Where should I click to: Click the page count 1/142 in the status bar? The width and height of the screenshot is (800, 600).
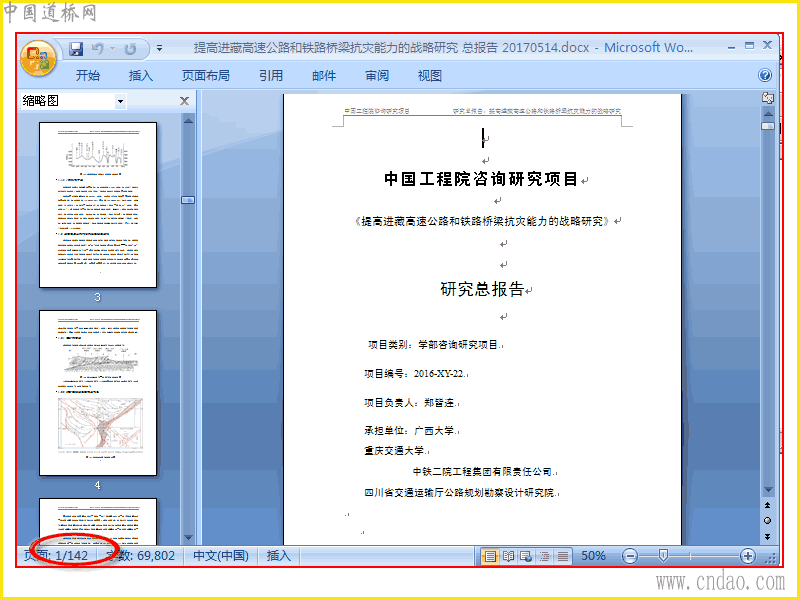[x=56, y=556]
